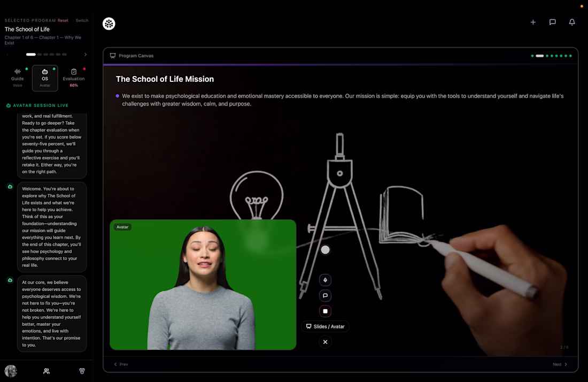
Task: Open the people icon in bottom sidebar
Action: click(47, 371)
